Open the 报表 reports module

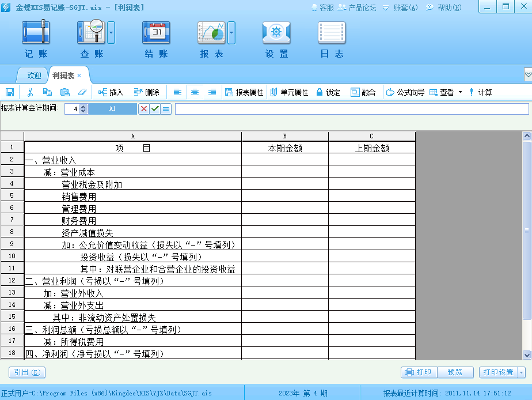pyautogui.click(x=211, y=39)
